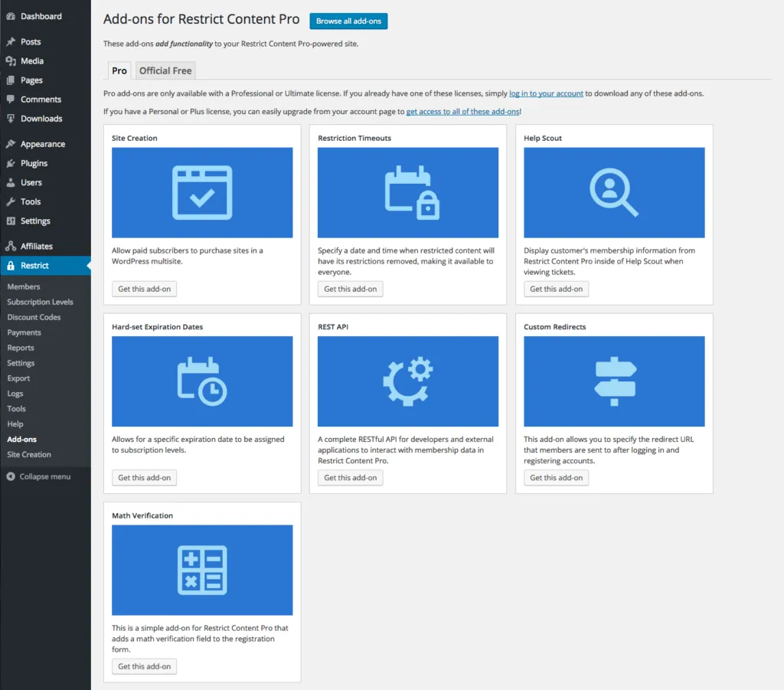Select the Plugins icon in the sidebar
Viewport: 784px width, 690px height.
11,163
